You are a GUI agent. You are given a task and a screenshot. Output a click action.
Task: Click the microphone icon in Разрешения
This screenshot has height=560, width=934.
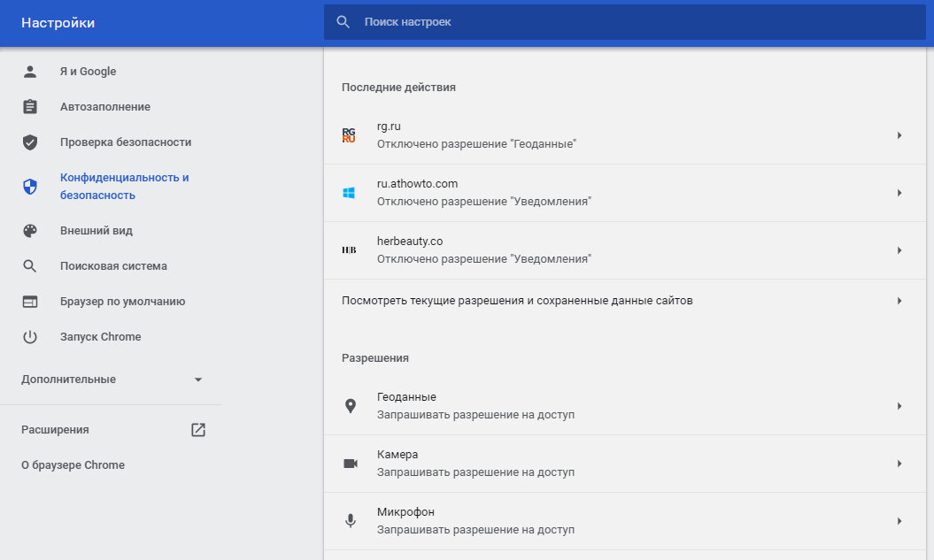[x=351, y=521]
